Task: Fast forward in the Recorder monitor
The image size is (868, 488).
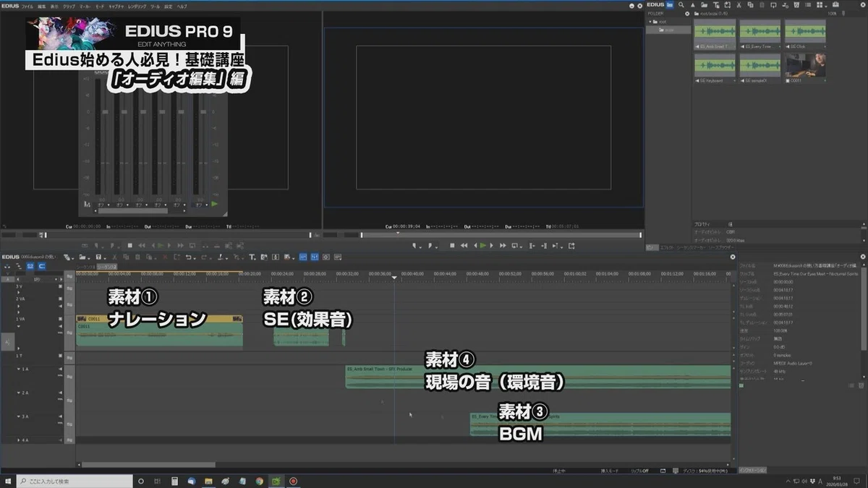Action: [503, 246]
